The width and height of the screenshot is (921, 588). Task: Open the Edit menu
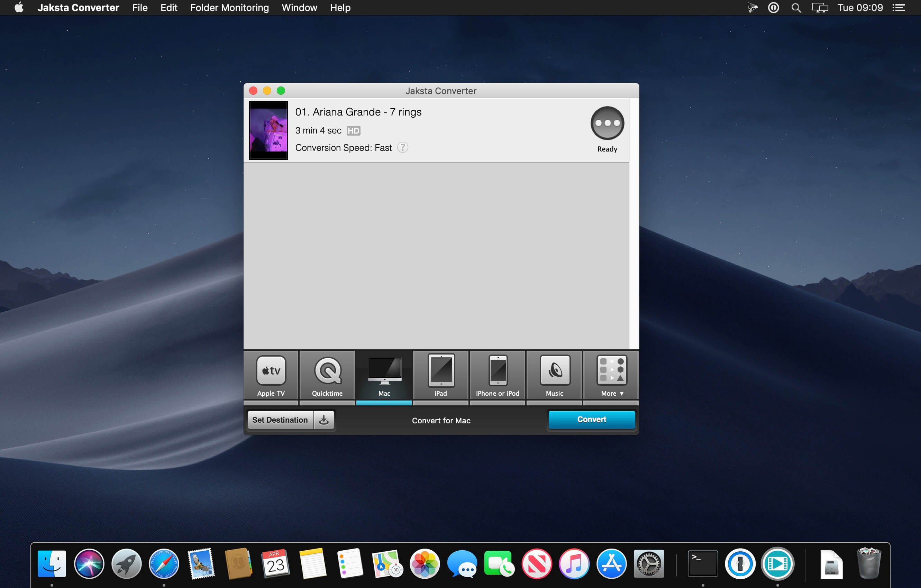click(169, 8)
